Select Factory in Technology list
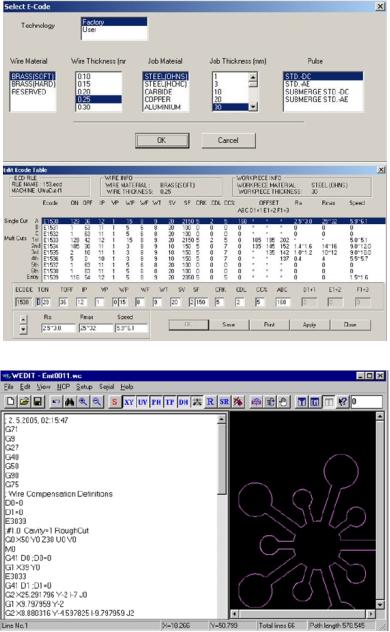The height and width of the screenshot is (632, 390). click(x=114, y=22)
